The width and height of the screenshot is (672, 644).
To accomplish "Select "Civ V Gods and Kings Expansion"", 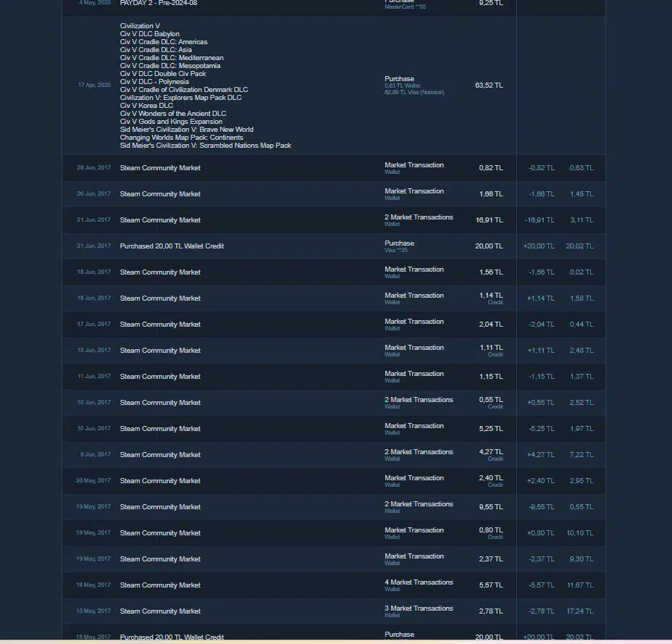I will (171, 122).
